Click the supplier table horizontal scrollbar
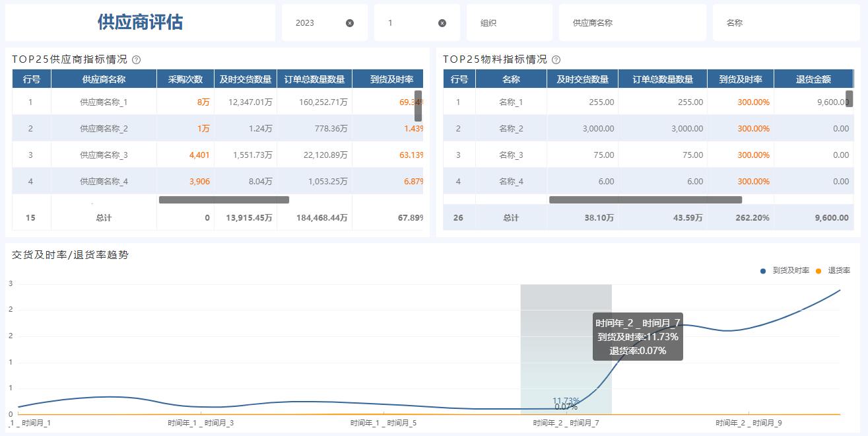 click(x=224, y=200)
